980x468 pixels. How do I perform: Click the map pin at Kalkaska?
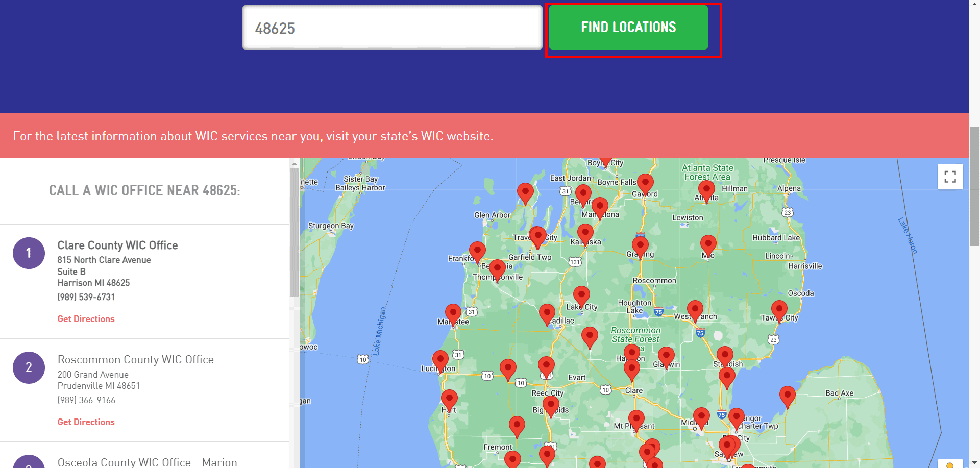click(x=585, y=234)
